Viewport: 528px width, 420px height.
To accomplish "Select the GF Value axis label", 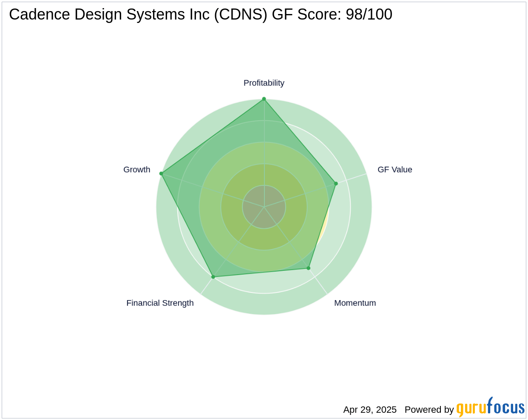I will point(395,170).
